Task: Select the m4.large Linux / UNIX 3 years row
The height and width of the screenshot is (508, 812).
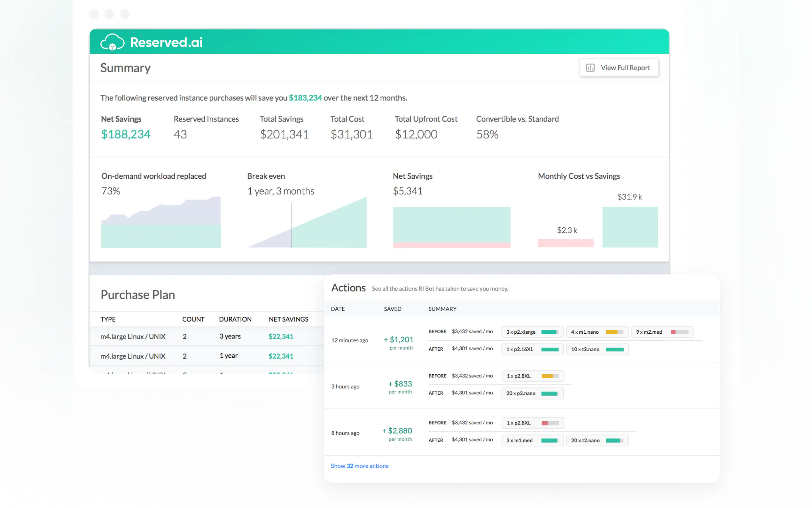Action: [207, 336]
